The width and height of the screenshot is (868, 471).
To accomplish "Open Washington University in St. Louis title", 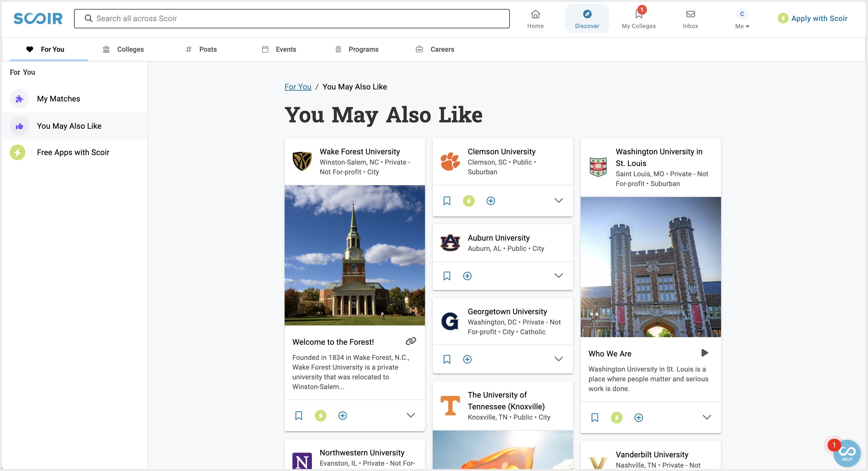I will 659,157.
